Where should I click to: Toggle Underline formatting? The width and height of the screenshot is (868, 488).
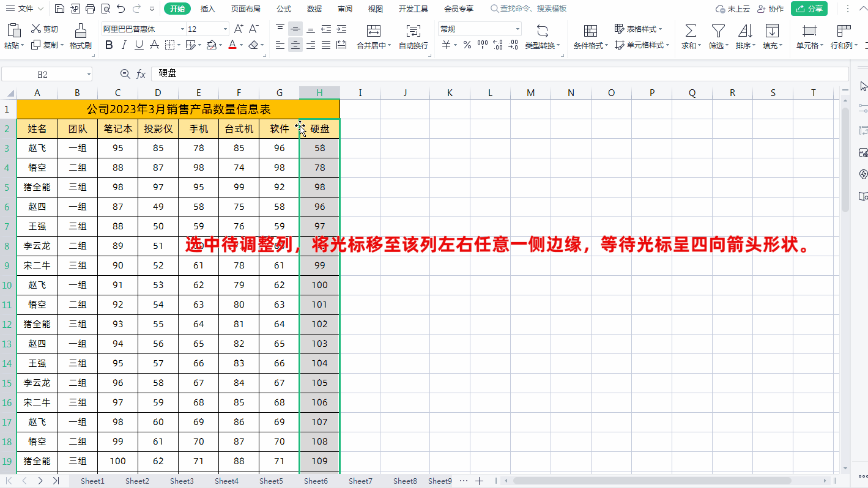point(139,45)
